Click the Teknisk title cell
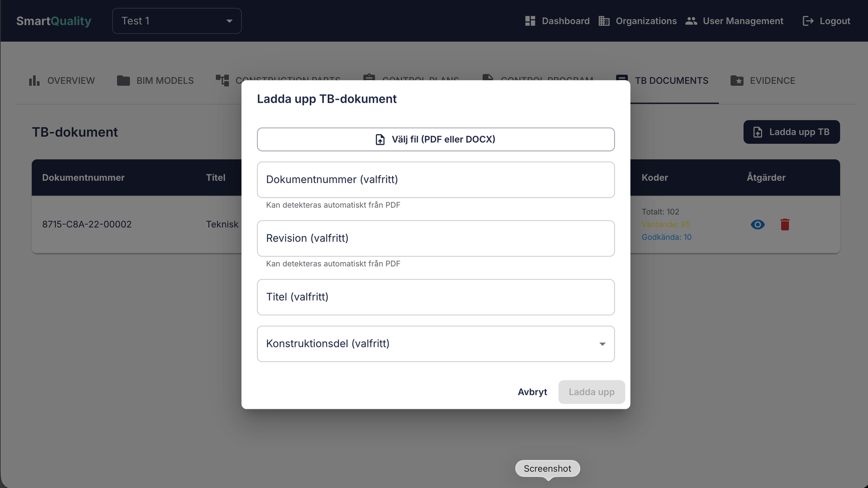The height and width of the screenshot is (488, 868). tap(222, 224)
